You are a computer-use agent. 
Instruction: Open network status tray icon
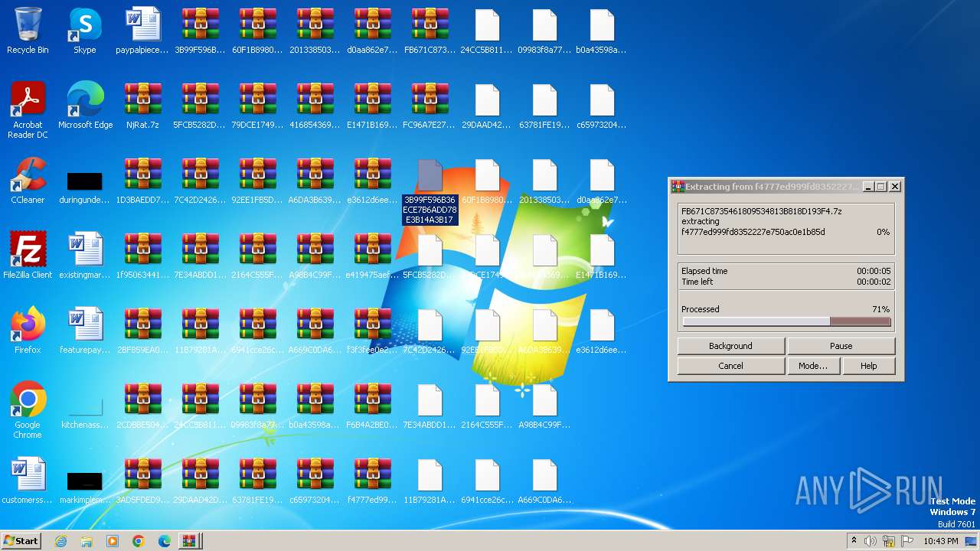889,541
